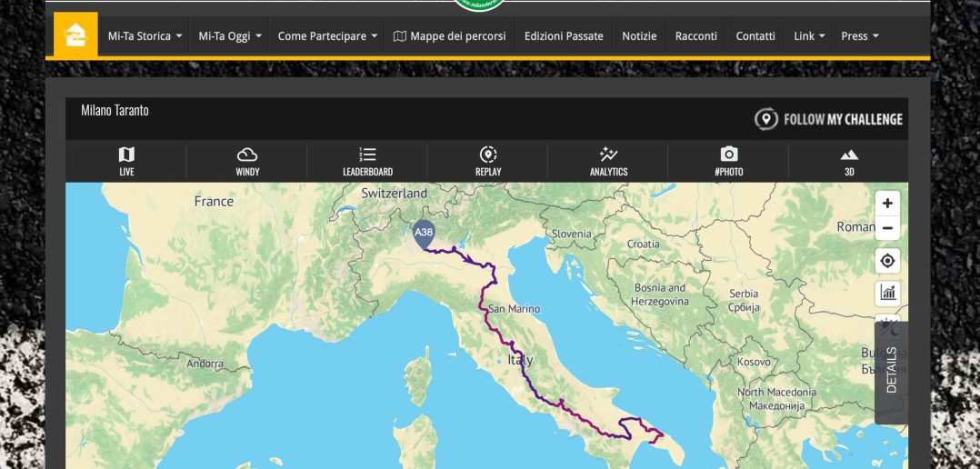The height and width of the screenshot is (469, 980).
Task: Toggle the elevation chart button
Action: 887,293
